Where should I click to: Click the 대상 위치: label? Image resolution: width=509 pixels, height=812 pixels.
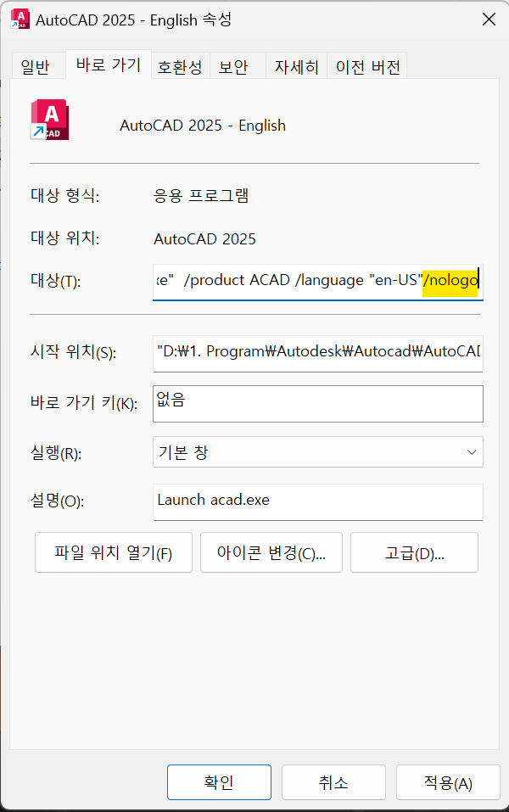pos(64,238)
